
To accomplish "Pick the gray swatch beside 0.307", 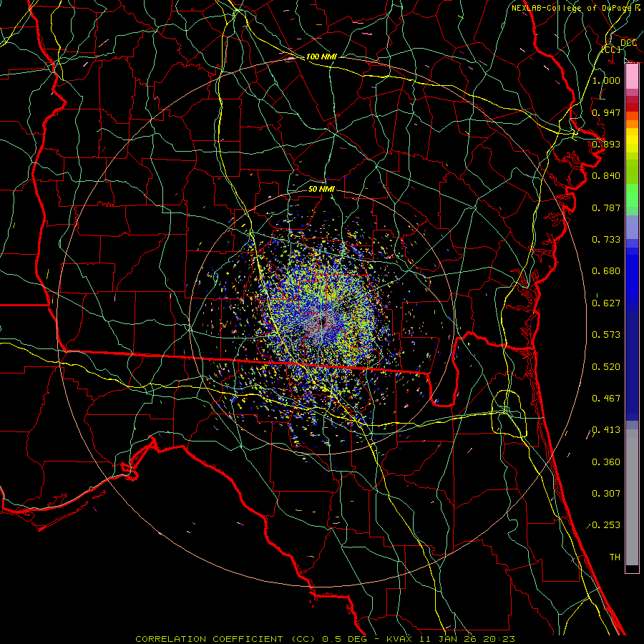I will point(632,497).
